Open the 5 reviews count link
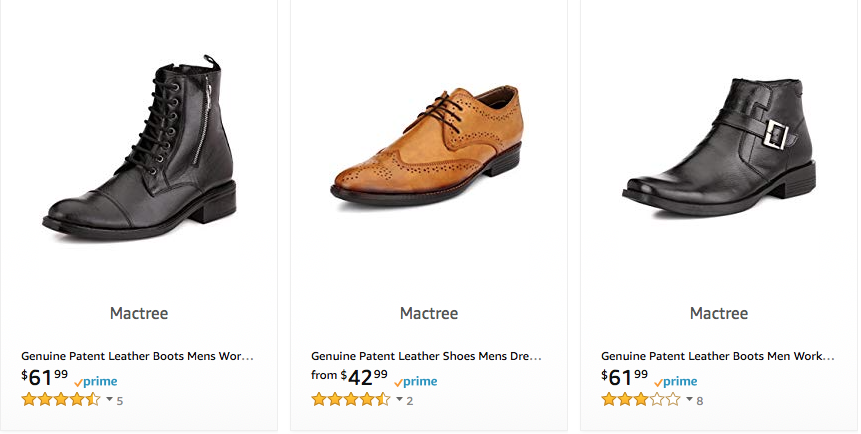This screenshot has width=861, height=434. 120,401
